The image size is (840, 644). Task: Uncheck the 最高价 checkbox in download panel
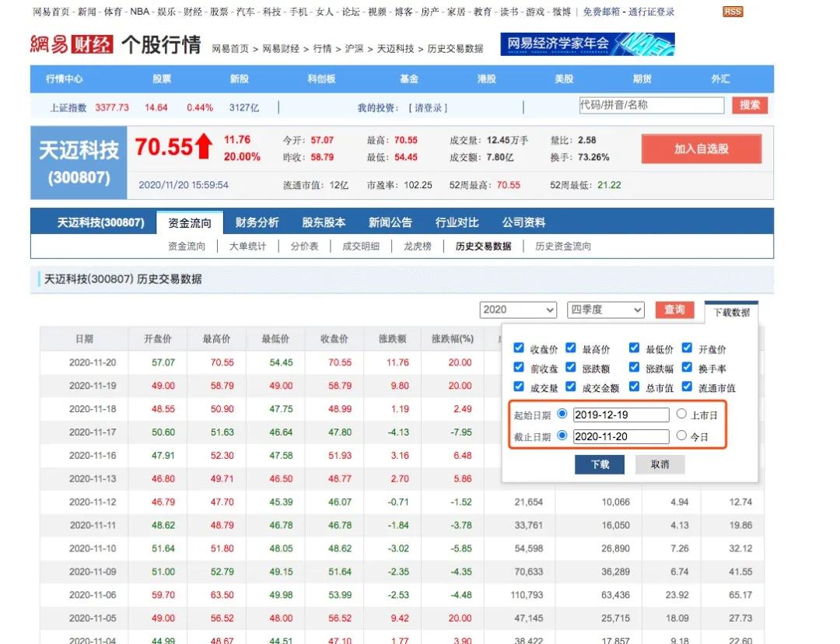[x=571, y=348]
